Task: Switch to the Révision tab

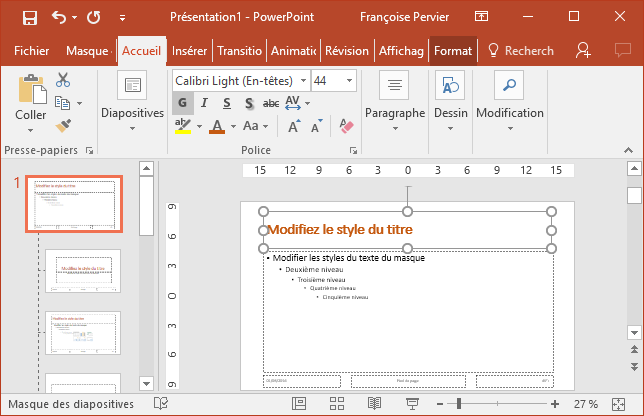Action: [x=346, y=50]
